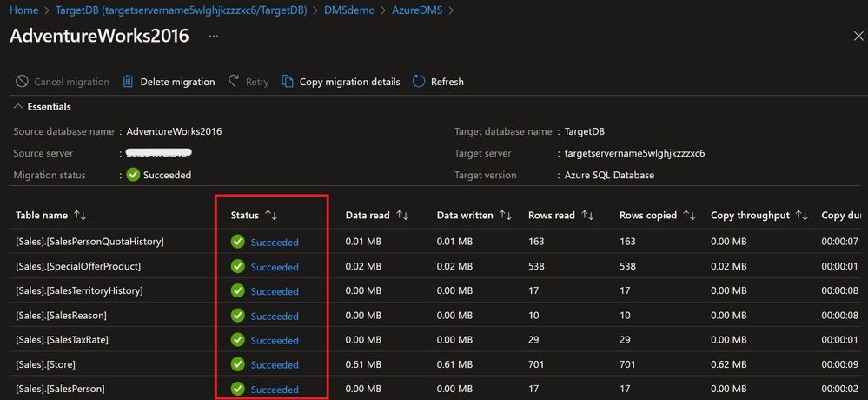The width and height of the screenshot is (868, 400).
Task: Click green check icon for SalesReason row
Action: point(237,316)
